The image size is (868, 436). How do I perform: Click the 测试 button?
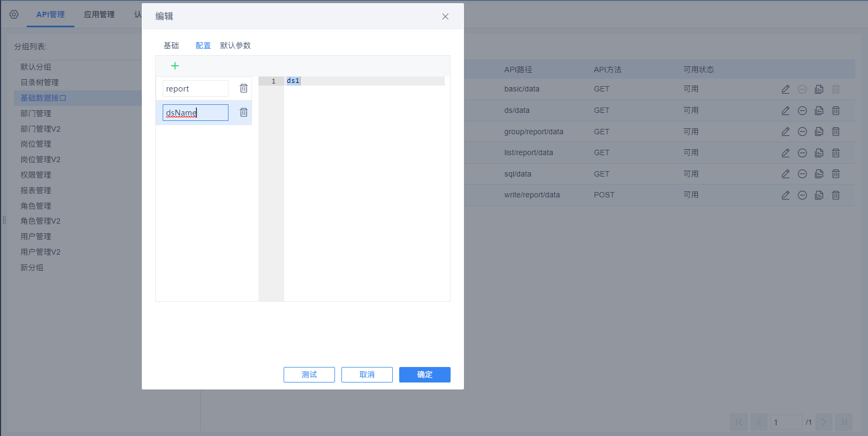pyautogui.click(x=309, y=374)
